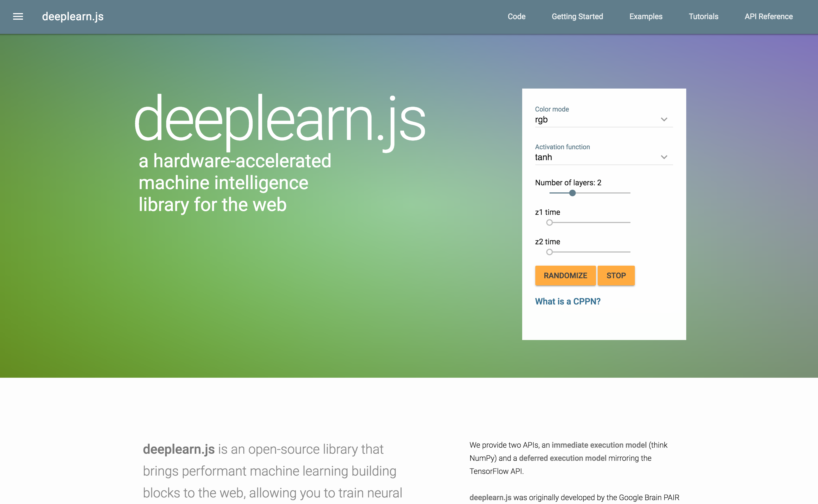Expand the Activation function dropdown arrow

tap(664, 157)
